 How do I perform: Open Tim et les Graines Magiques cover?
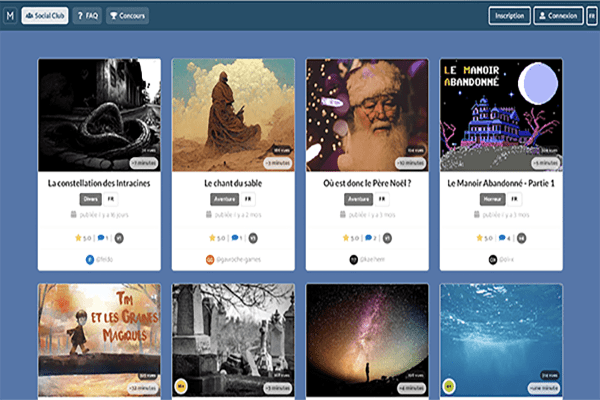(x=99, y=340)
